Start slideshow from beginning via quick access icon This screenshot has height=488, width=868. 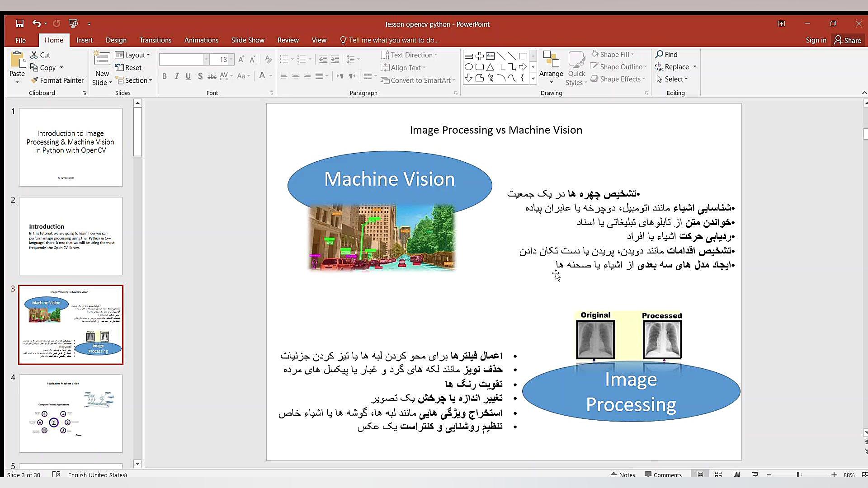(73, 24)
